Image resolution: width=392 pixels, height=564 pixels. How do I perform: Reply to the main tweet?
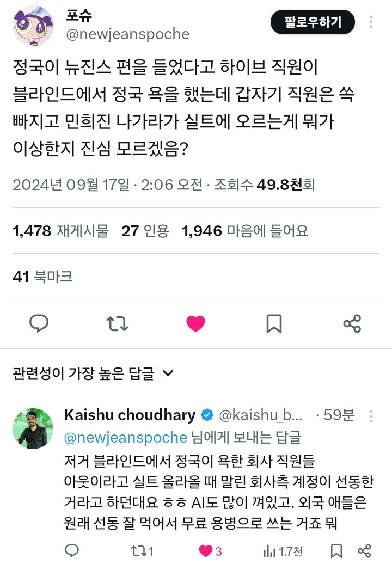pyautogui.click(x=39, y=324)
